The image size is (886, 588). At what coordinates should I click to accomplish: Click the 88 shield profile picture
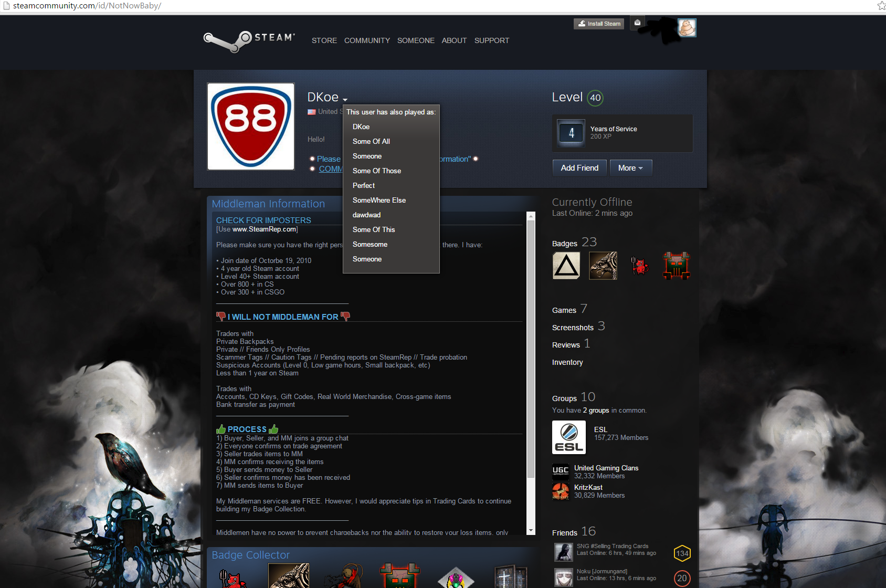click(251, 127)
